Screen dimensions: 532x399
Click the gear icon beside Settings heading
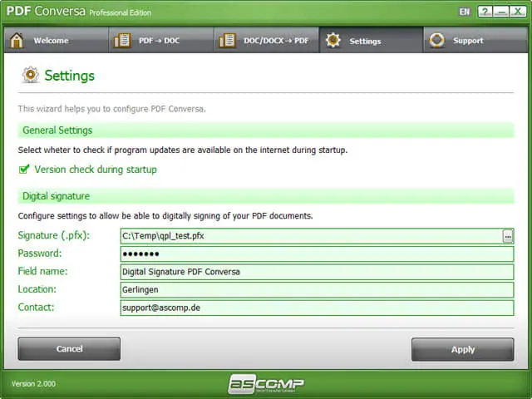tap(31, 75)
